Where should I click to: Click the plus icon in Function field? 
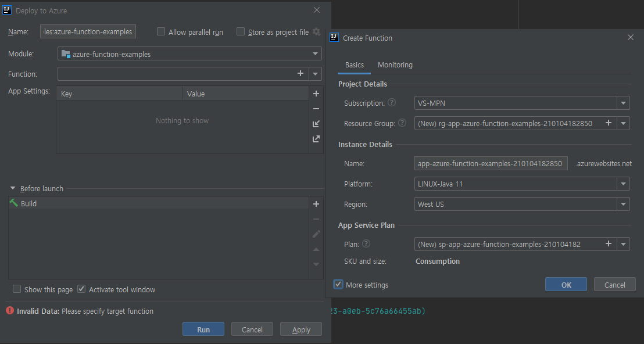300,74
